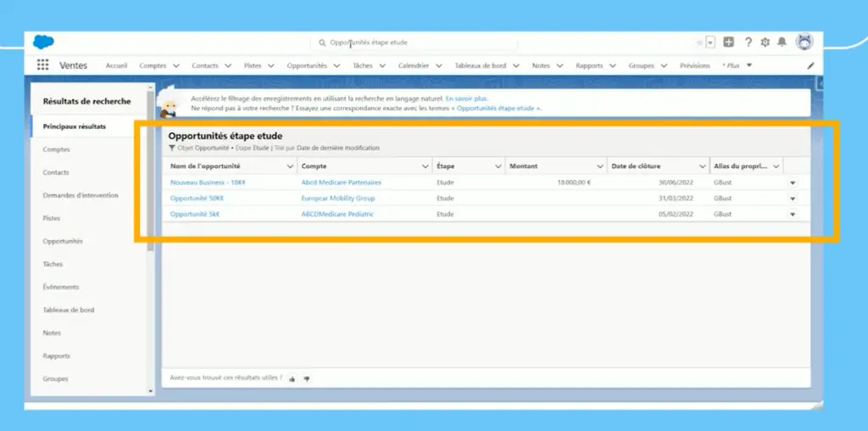Open the Opportunité 5k€ record
The height and width of the screenshot is (431, 868).
coord(195,215)
